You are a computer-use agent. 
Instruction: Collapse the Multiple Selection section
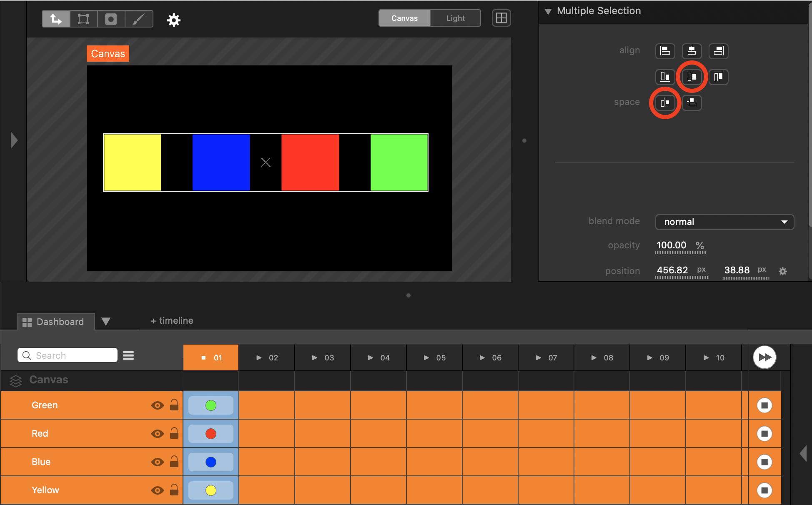pyautogui.click(x=548, y=11)
